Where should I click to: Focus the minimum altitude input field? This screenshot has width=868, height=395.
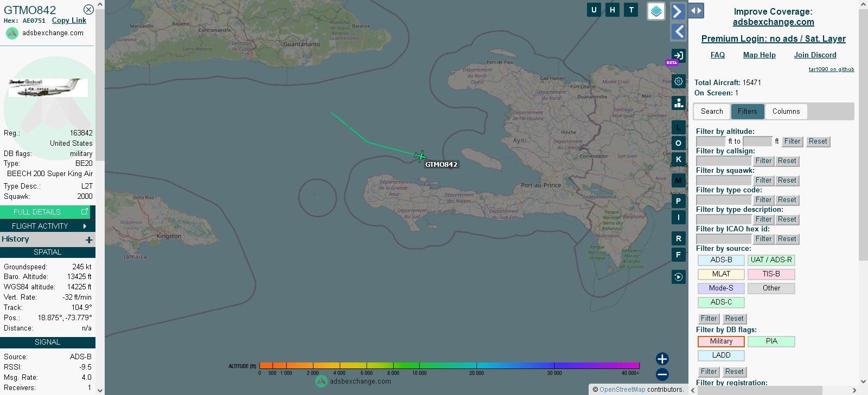click(711, 141)
